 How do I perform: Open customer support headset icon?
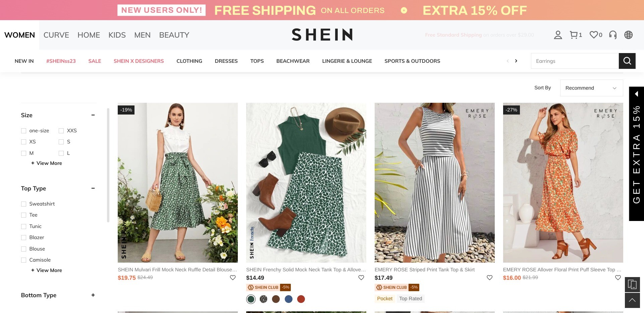[x=613, y=35]
